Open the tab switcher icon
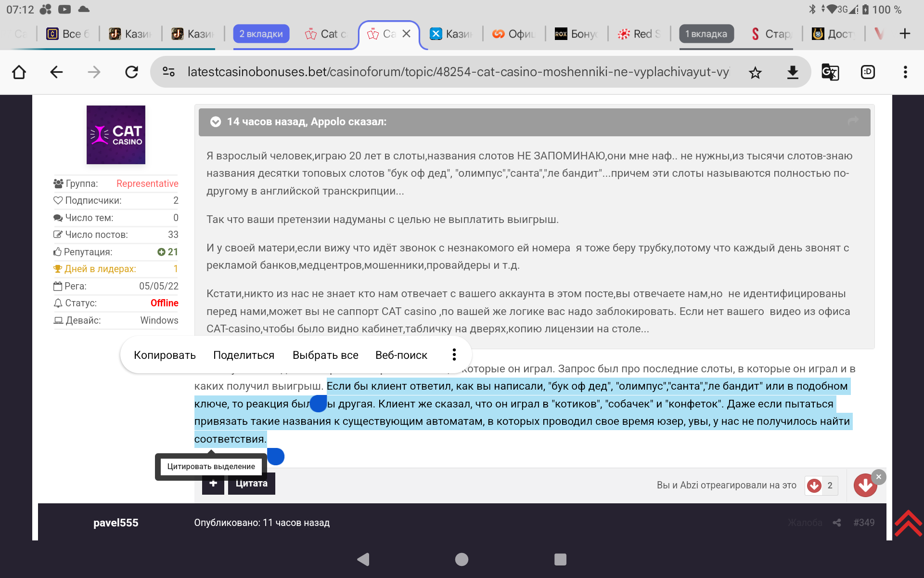Viewport: 924px width, 578px height. (867, 72)
